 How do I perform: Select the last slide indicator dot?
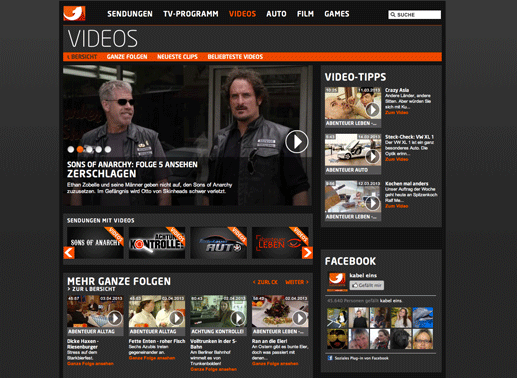coord(108,149)
